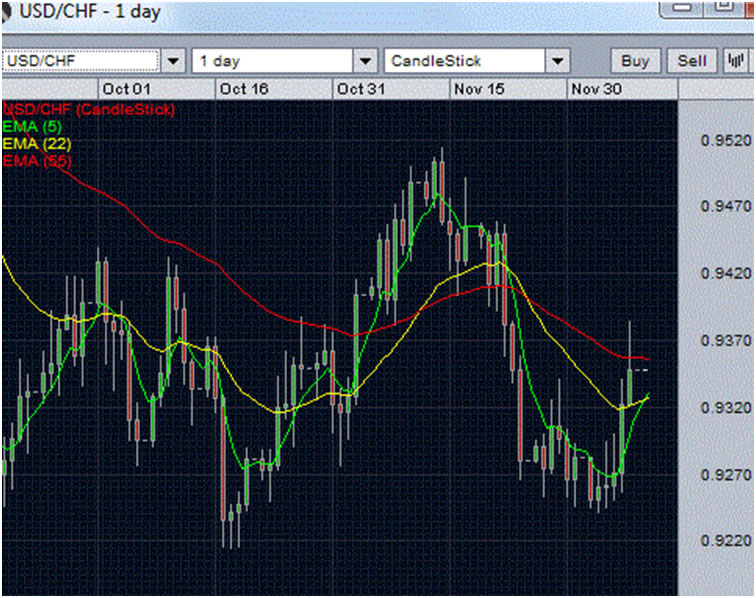Screen dimensions: 756x598
Task: Click inside the USD/CHF symbol text field
Action: (80, 61)
